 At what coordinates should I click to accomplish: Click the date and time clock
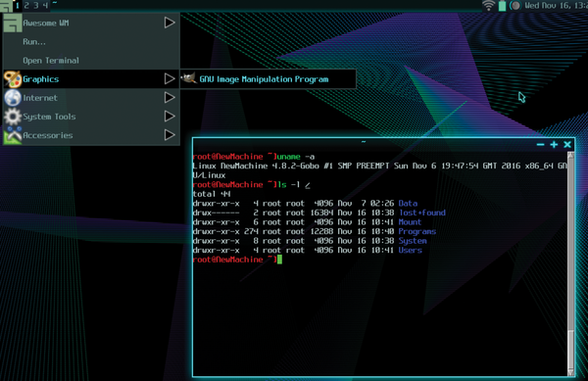(556, 5)
